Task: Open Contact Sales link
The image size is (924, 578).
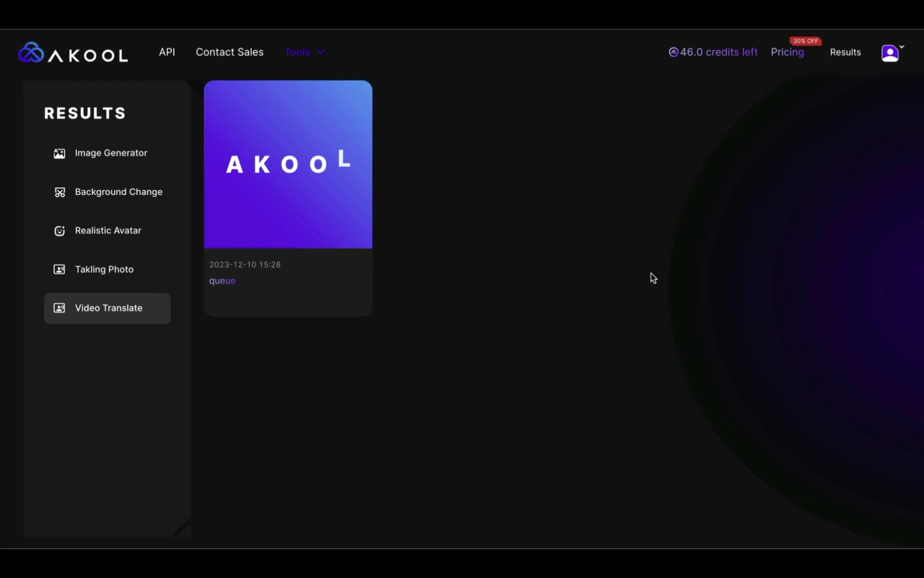Action: (x=229, y=52)
